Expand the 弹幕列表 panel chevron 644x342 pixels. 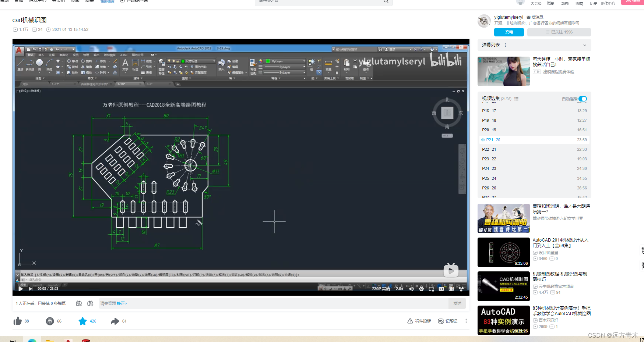click(584, 45)
